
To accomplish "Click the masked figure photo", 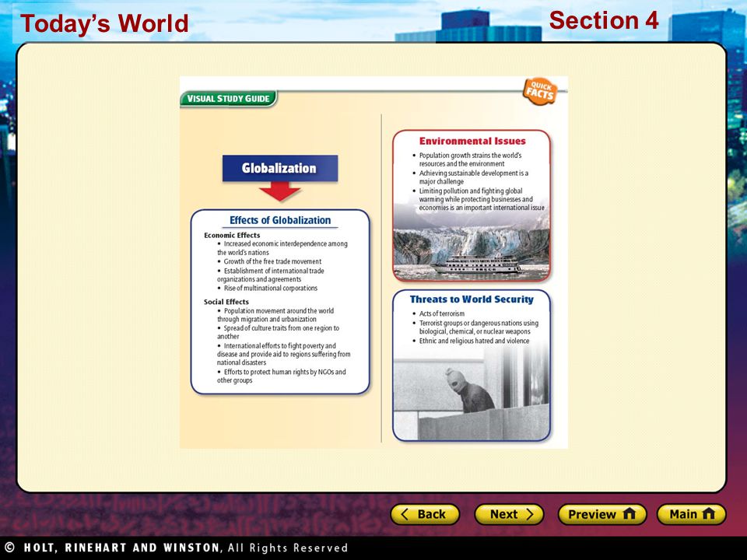I will [472, 393].
